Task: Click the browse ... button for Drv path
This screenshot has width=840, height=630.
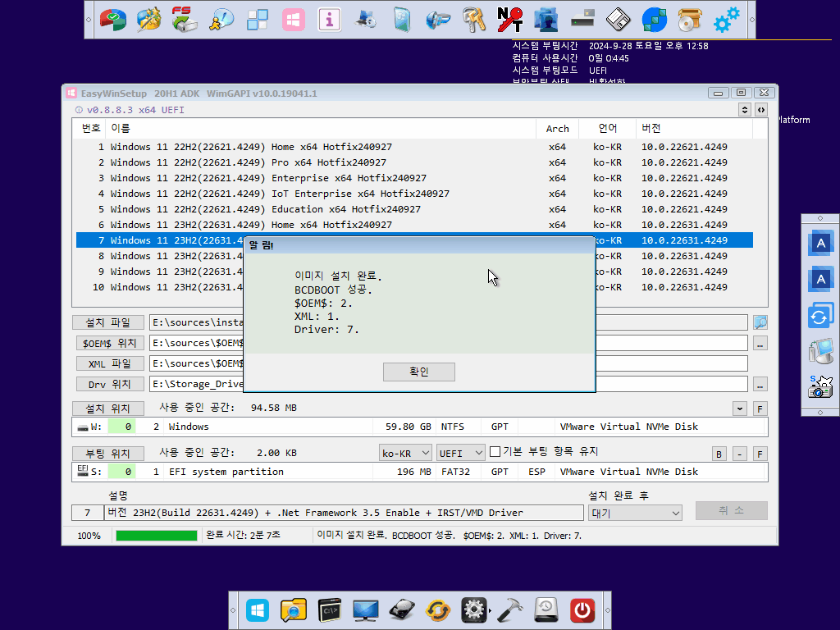Action: [x=760, y=384]
